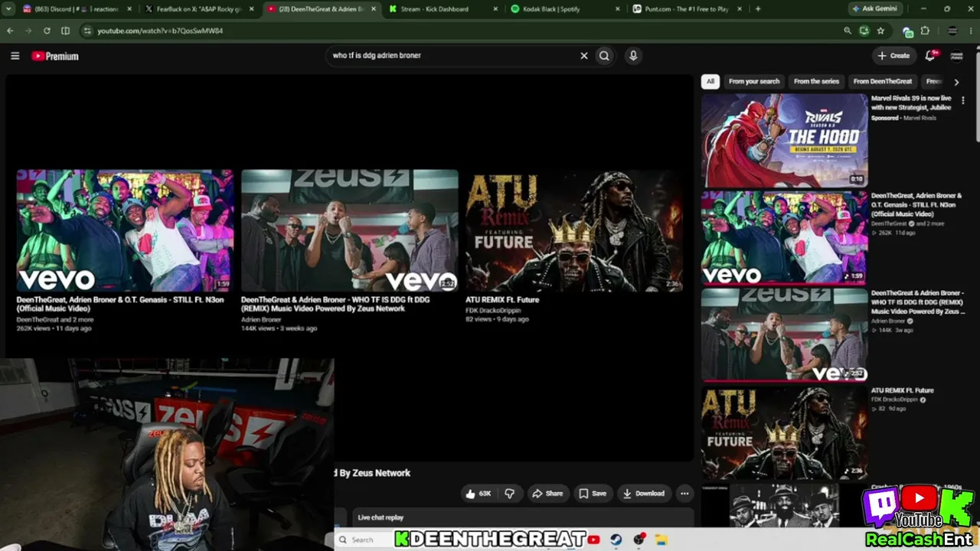Close the Kodak Black Spotify tab
Screen dimensions: 980x551
pyautogui.click(x=617, y=9)
